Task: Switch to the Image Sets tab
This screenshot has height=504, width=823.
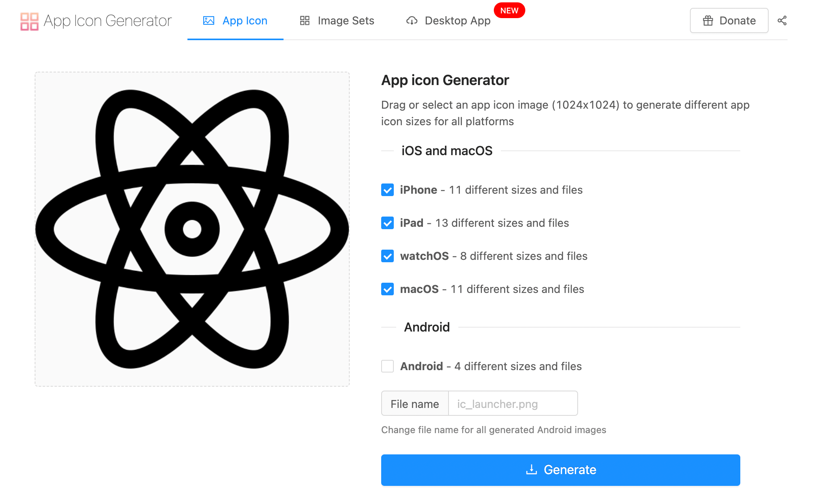Action: tap(337, 20)
